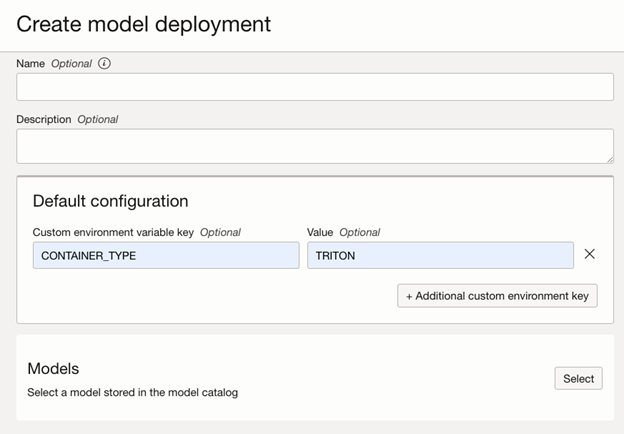Click the Default configuration section title

click(110, 201)
